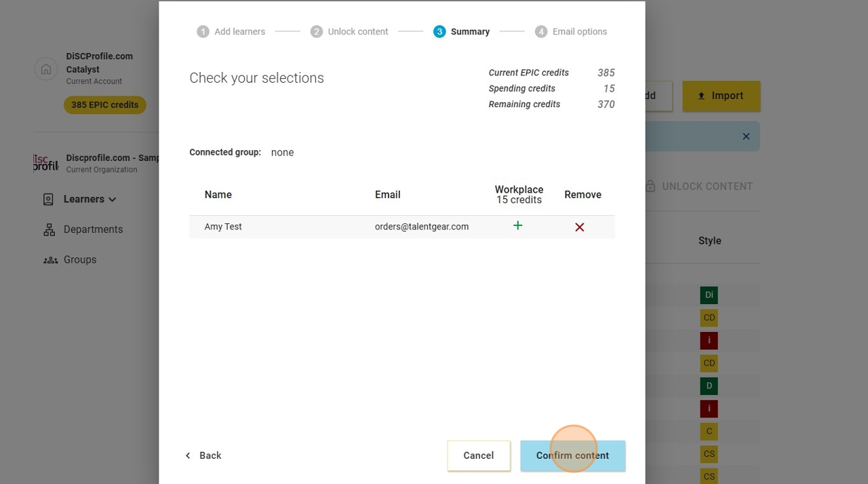Click the Learners sidebar icon
The image size is (868, 484).
(x=48, y=200)
